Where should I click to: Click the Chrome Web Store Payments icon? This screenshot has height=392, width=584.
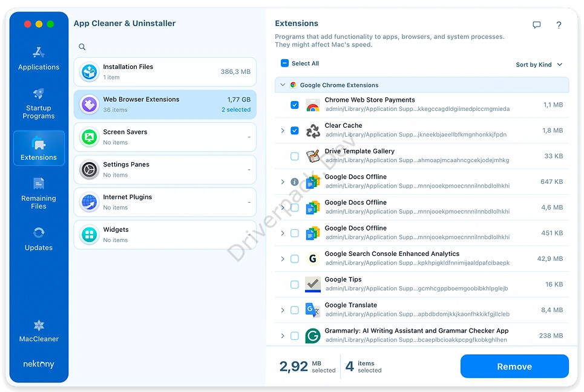(313, 105)
